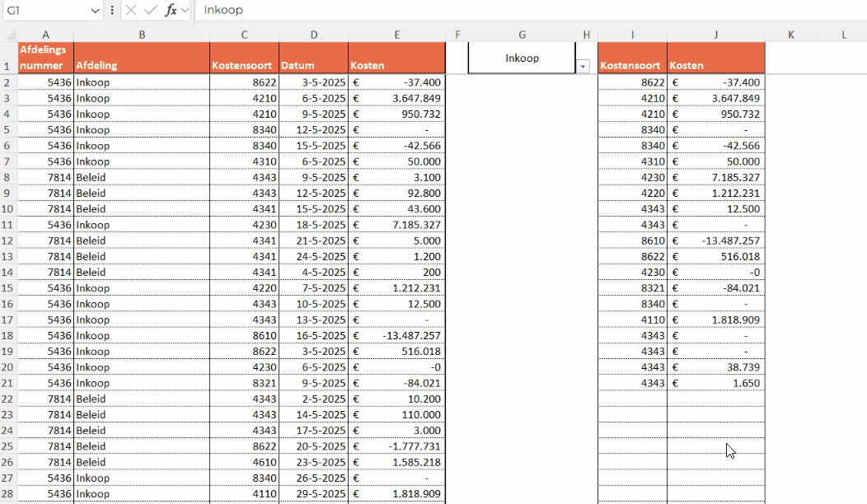Open the Inkoop data validation dropdown in cell G1

(x=583, y=65)
